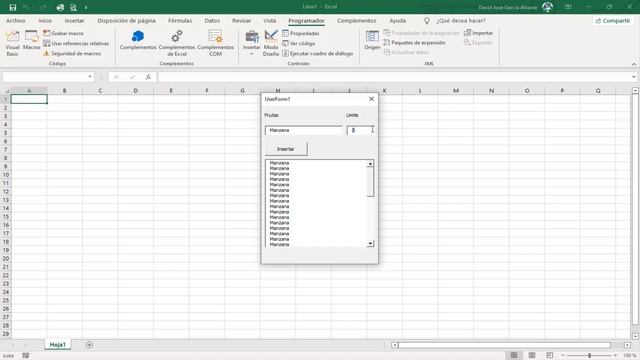640x360 pixels.
Task: Click Ver código
Action: (x=299, y=43)
